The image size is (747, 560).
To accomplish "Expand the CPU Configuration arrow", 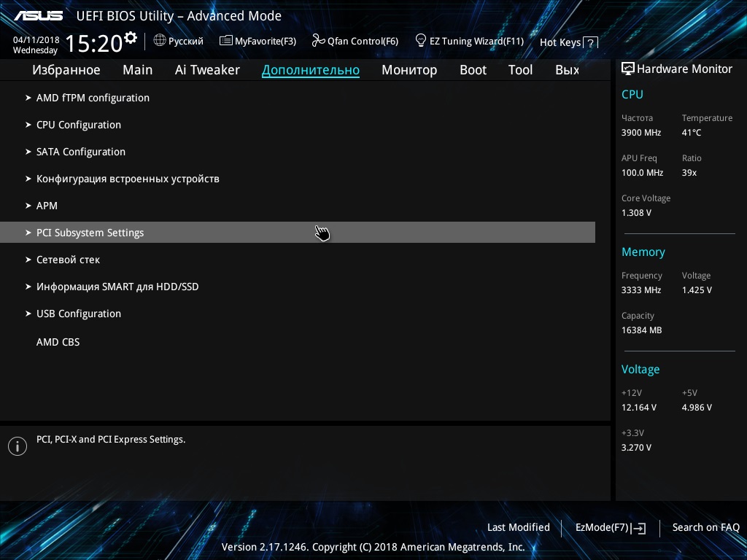I will [x=28, y=125].
